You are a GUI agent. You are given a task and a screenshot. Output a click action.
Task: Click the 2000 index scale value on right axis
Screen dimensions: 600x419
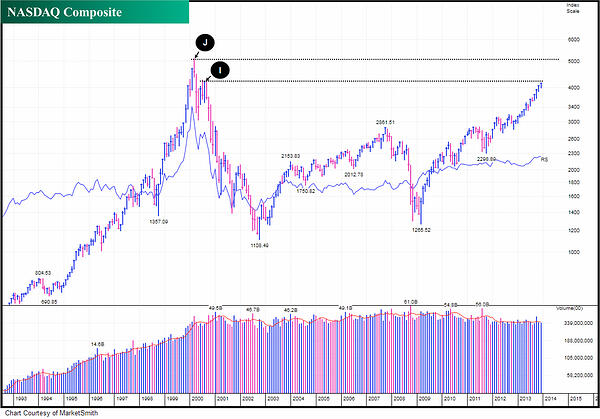574,170
